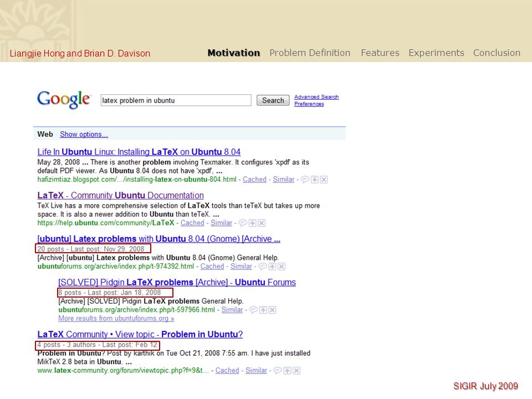The width and height of the screenshot is (532, 399).
Task: Click comment icon on help.ubuntu.com result
Action: click(243, 223)
